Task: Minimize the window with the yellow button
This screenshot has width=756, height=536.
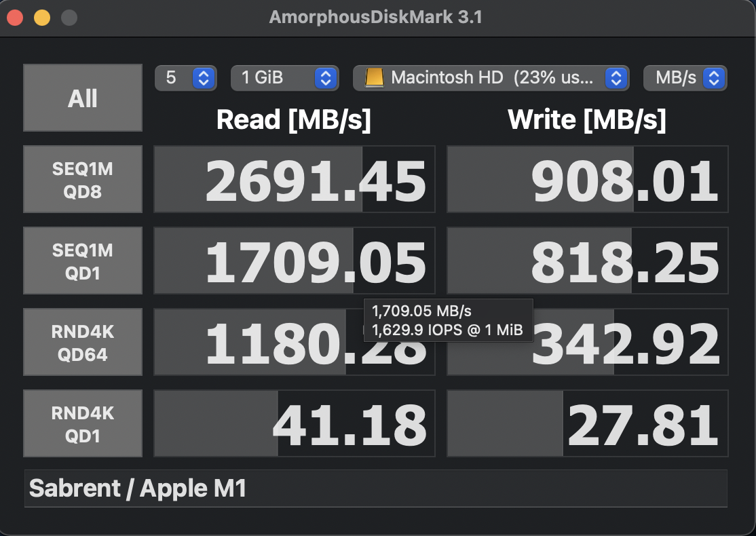Action: tap(42, 17)
